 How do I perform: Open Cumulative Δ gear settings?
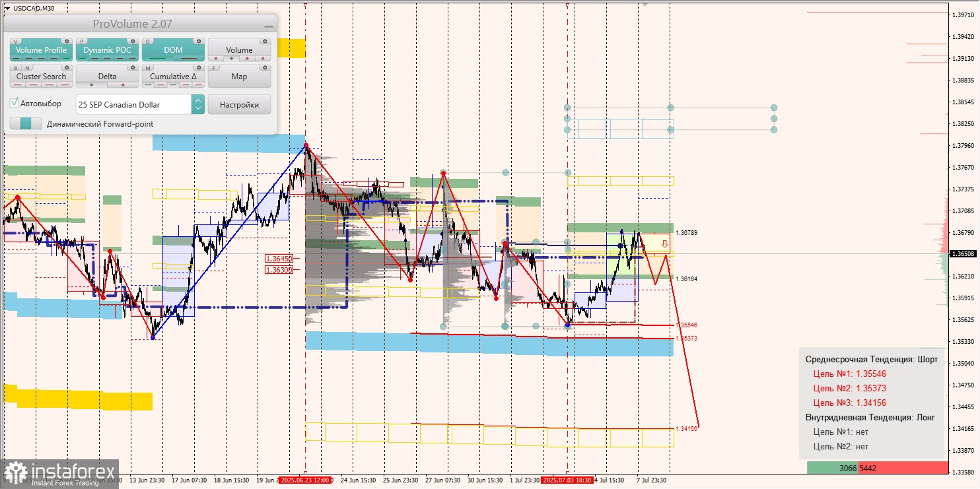pyautogui.click(x=199, y=67)
